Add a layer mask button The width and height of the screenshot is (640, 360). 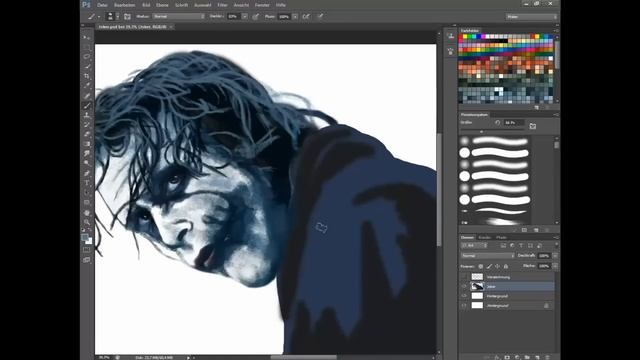507,357
